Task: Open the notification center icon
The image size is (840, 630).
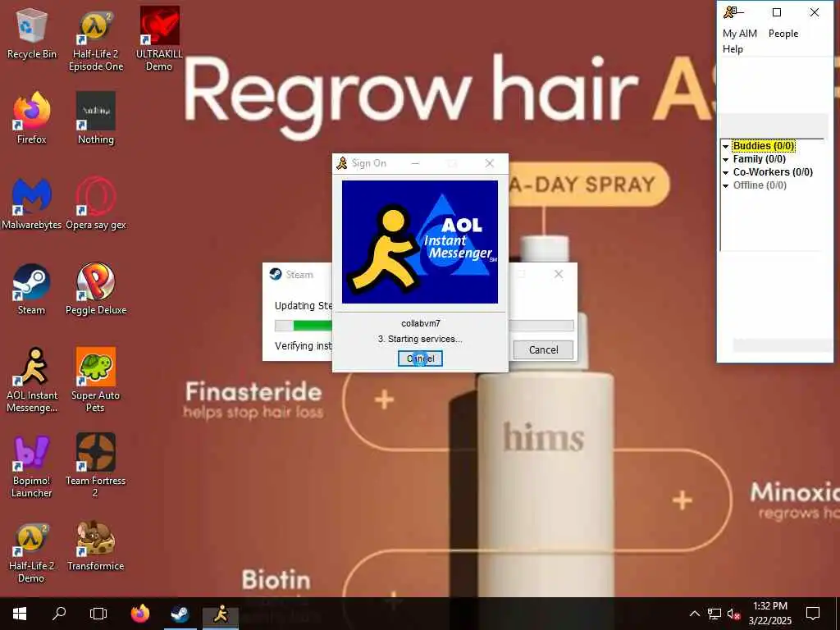Action: click(x=813, y=614)
